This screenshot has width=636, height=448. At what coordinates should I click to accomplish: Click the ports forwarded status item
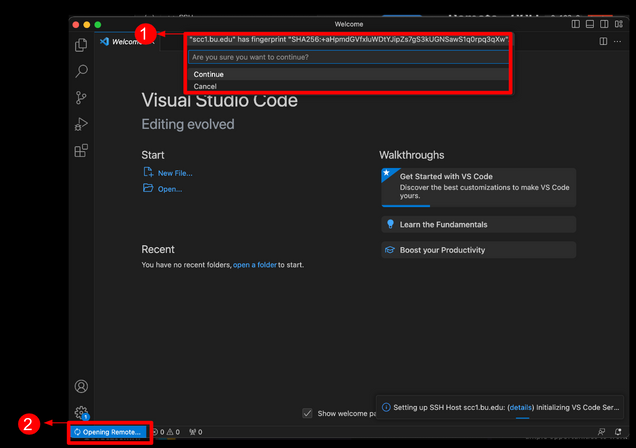tap(196, 432)
